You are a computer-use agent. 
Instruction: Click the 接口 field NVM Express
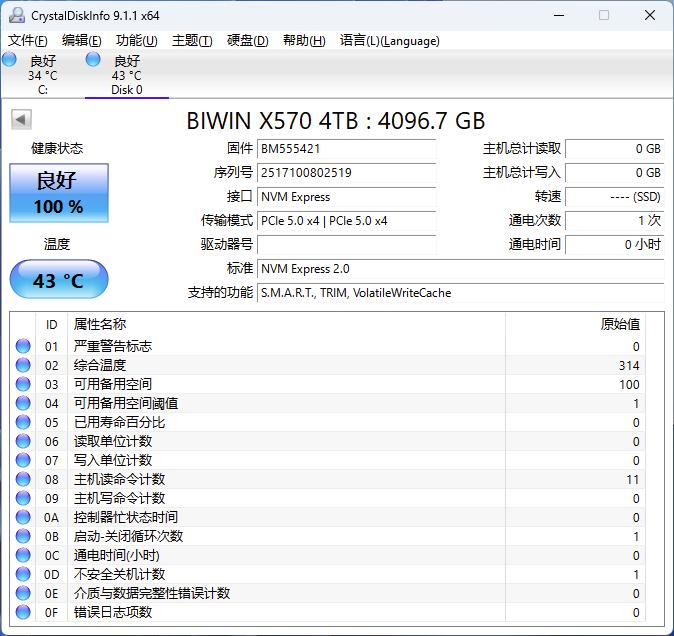346,197
